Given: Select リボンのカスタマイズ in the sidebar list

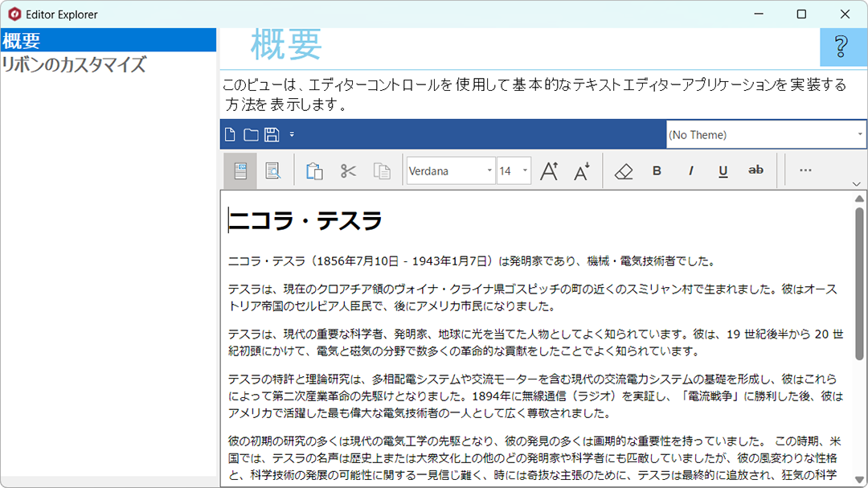Looking at the screenshot, I should 108,64.
